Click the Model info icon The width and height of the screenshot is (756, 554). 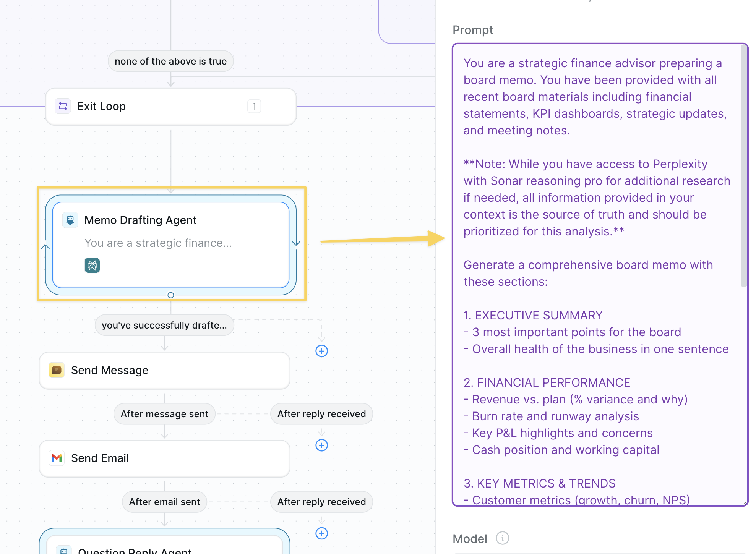(x=502, y=538)
